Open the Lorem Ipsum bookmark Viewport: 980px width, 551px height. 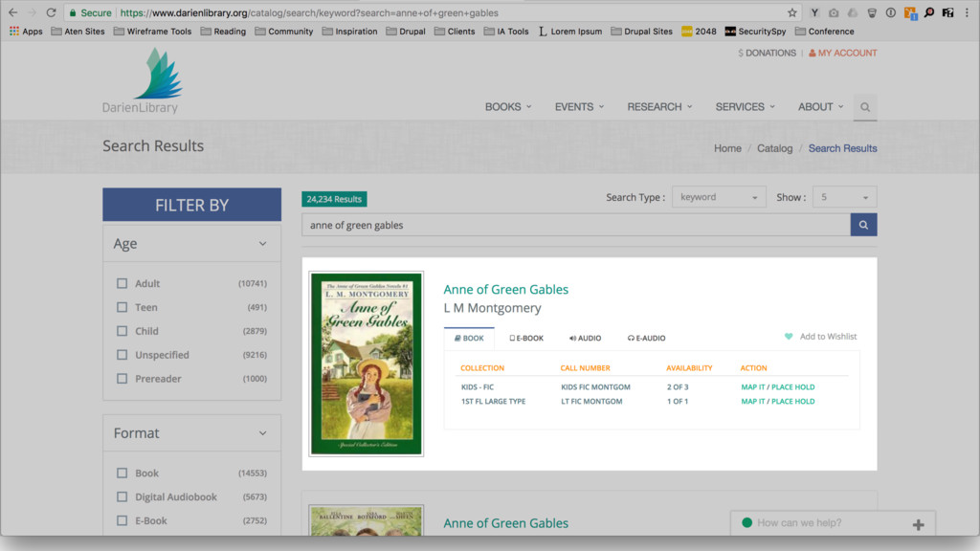coord(570,32)
